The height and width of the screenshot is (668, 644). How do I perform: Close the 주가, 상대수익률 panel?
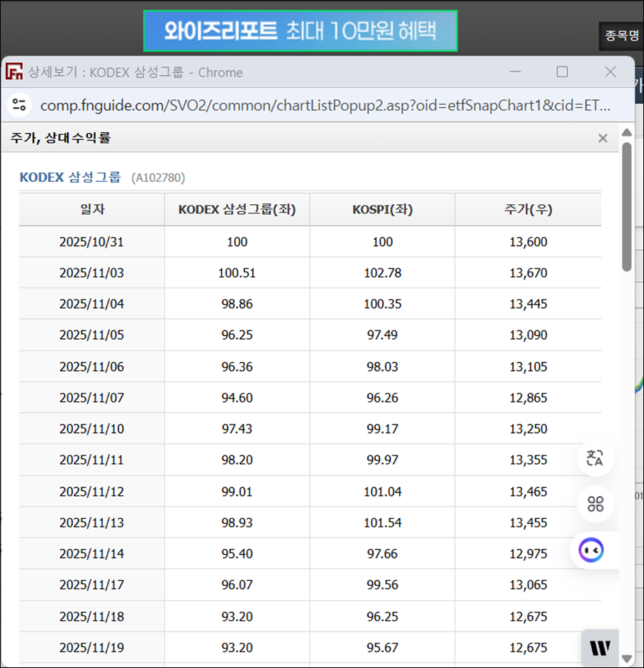click(x=603, y=138)
